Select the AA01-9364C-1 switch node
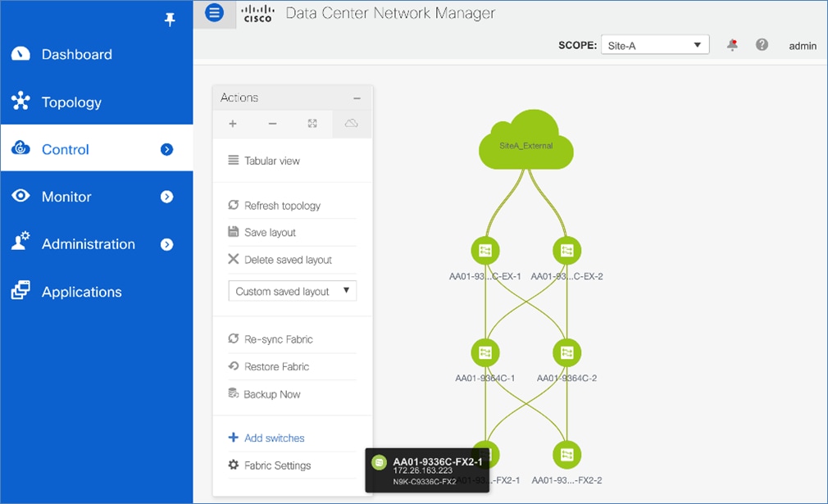The image size is (828, 504). (485, 352)
